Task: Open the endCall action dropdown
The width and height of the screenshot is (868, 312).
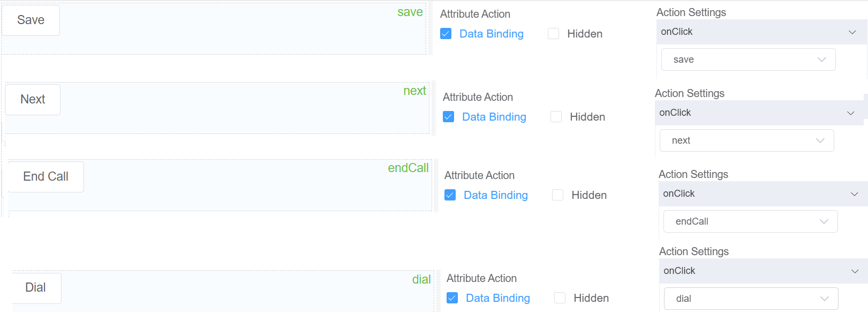Action: coord(750,221)
